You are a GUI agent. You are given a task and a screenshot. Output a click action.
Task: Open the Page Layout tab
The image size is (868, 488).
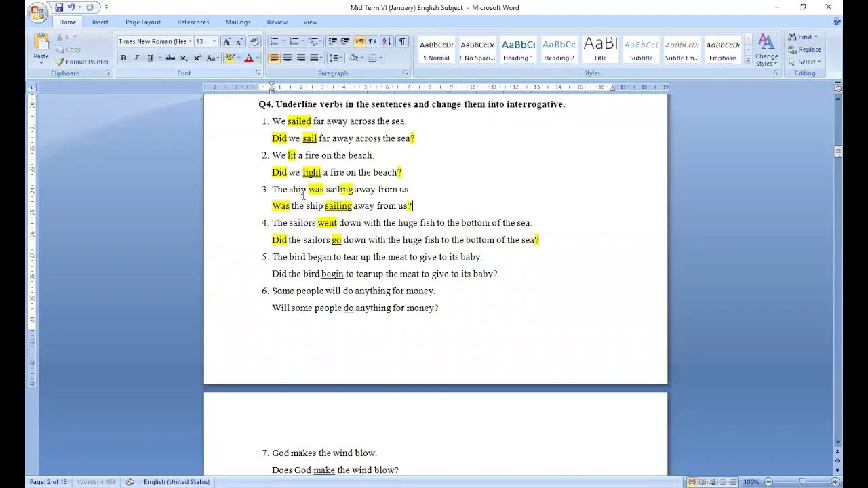(x=143, y=22)
